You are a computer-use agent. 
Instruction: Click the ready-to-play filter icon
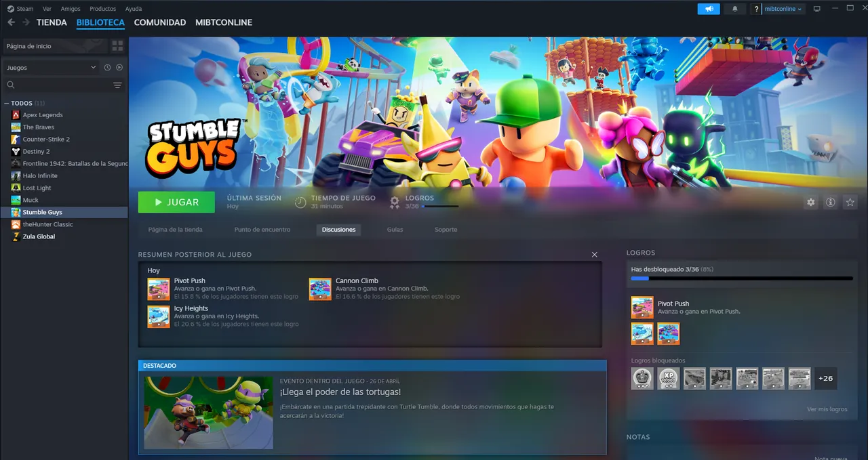119,68
